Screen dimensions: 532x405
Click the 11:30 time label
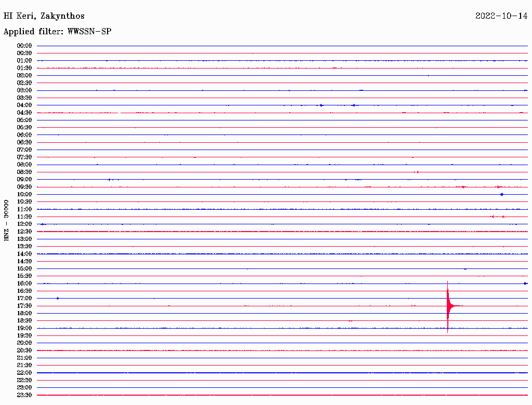pyautogui.click(x=24, y=217)
